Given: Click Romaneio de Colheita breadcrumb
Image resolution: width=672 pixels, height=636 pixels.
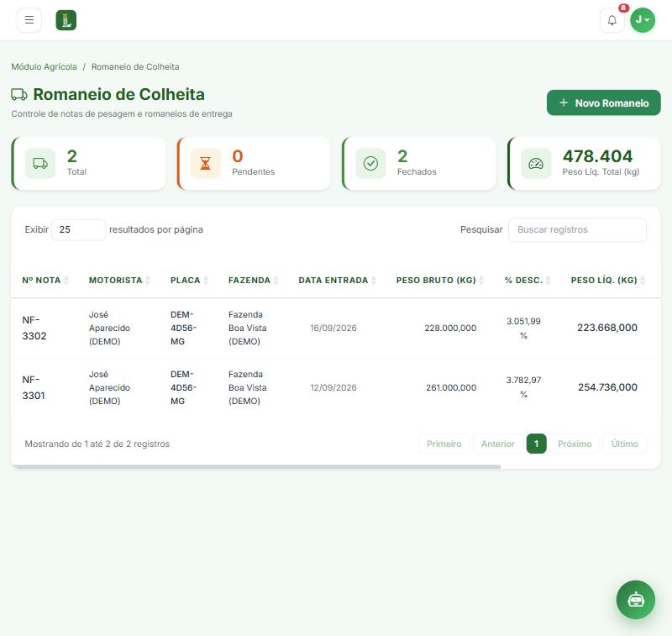Looking at the screenshot, I should coord(135,66).
